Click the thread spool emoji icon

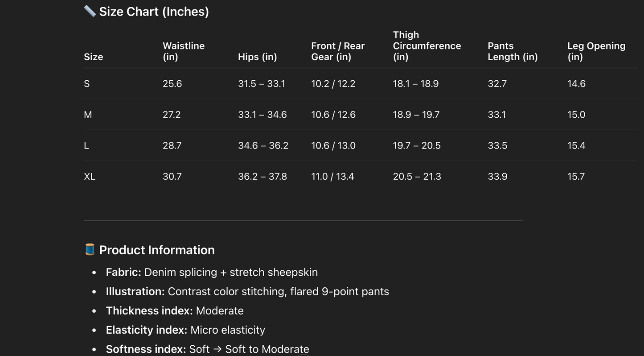[90, 249]
